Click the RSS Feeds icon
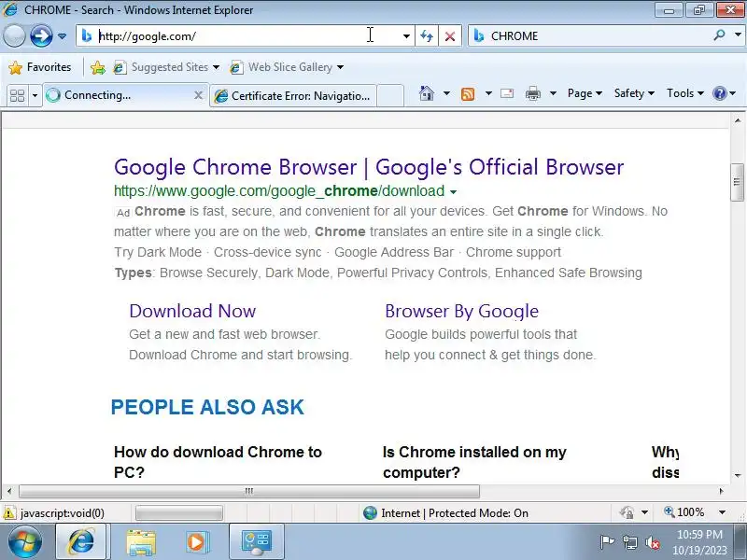Viewport: 747px width, 560px height. (x=468, y=94)
